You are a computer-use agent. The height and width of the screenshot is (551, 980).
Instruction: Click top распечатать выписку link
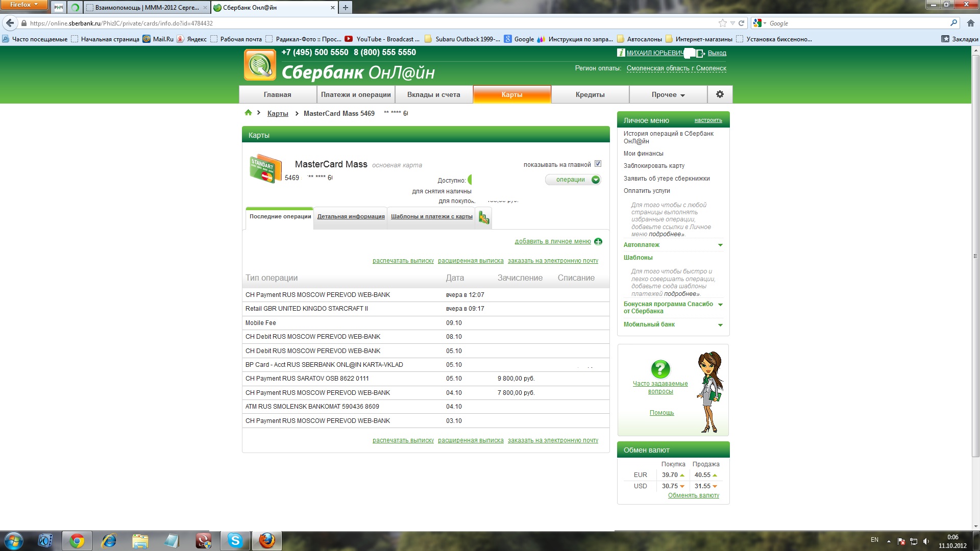(x=403, y=261)
